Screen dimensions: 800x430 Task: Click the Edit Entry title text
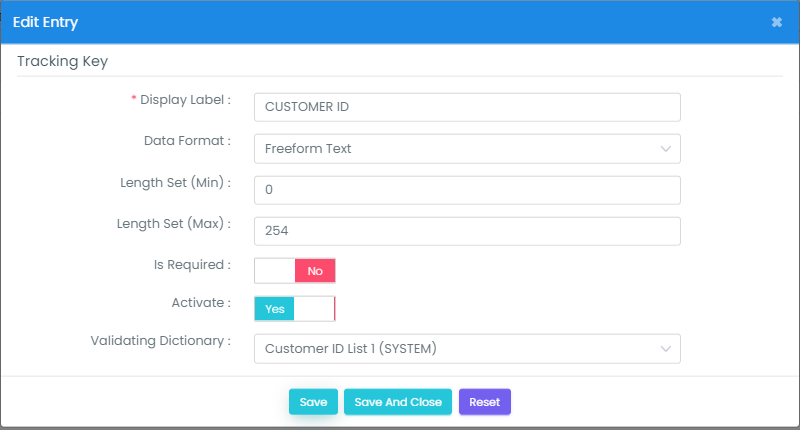(x=45, y=22)
